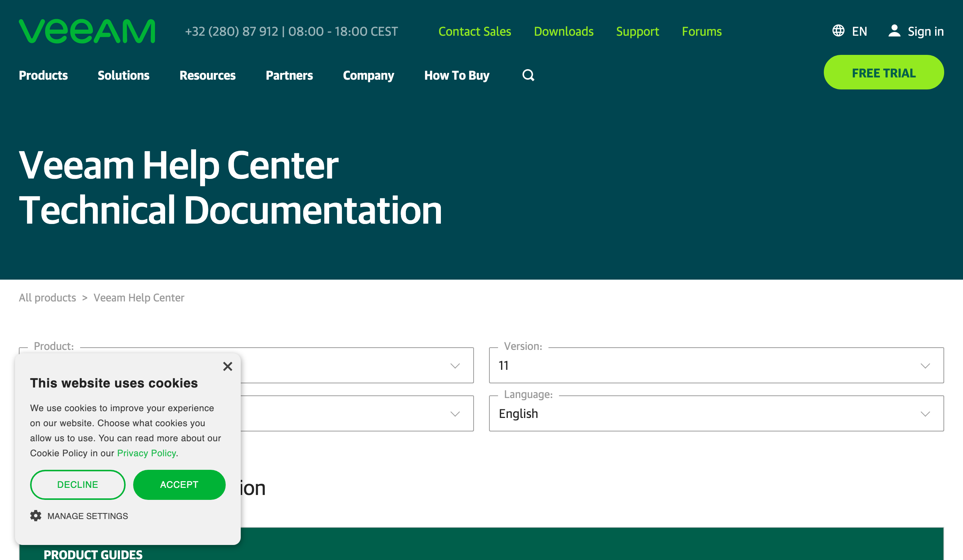Click the Veeam logo
The width and height of the screenshot is (963, 560).
point(87,31)
